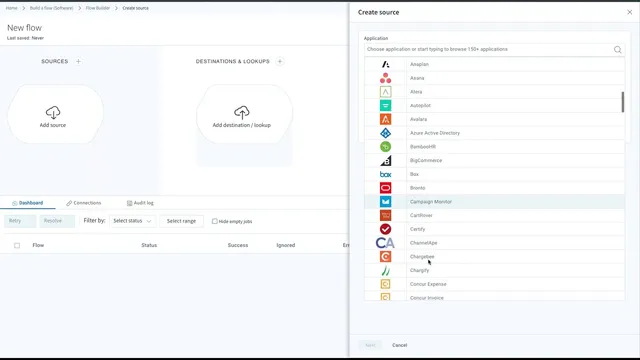
Task: Click the search magnifier icon in Application field
Action: [618, 49]
